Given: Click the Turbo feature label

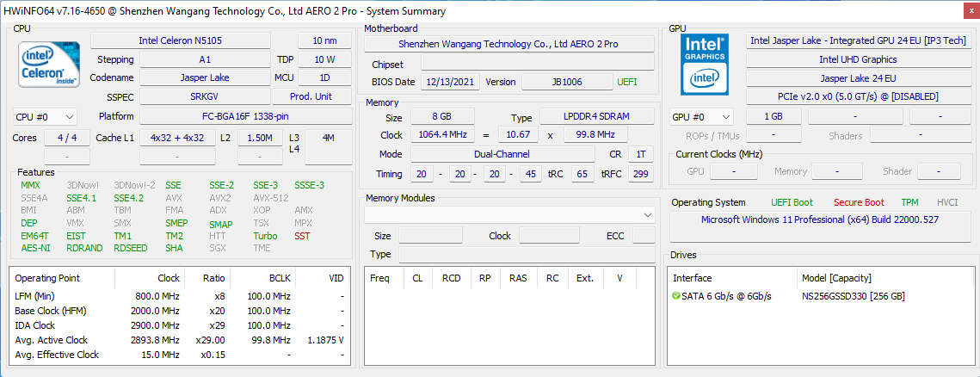Looking at the screenshot, I should (x=265, y=236).
